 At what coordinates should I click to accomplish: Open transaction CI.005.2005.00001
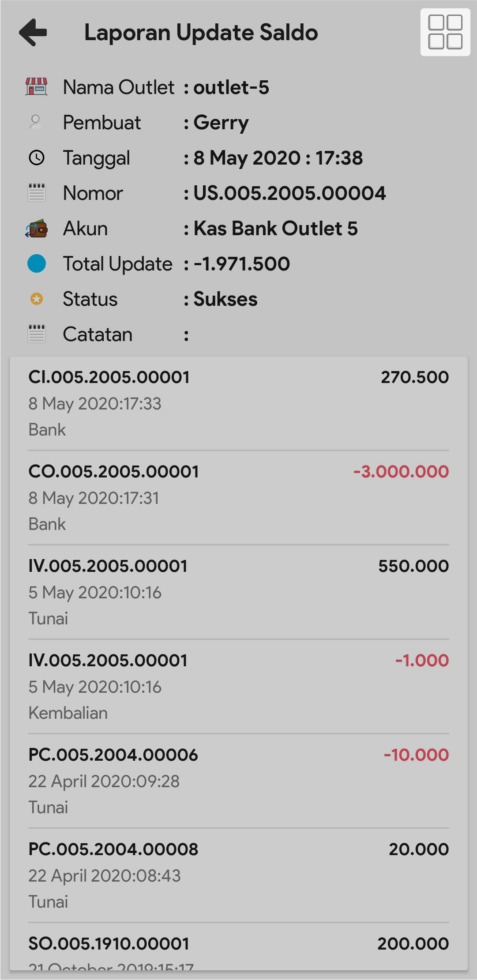238,403
